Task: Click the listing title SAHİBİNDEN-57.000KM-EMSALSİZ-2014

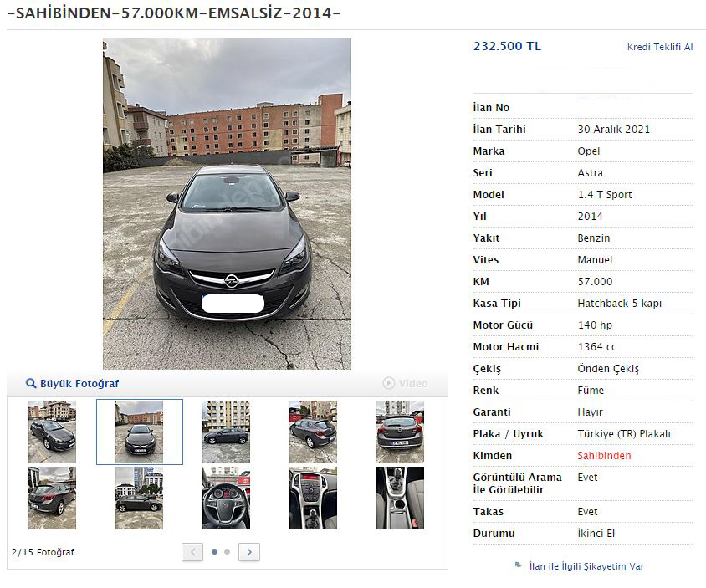Action: pos(174,13)
